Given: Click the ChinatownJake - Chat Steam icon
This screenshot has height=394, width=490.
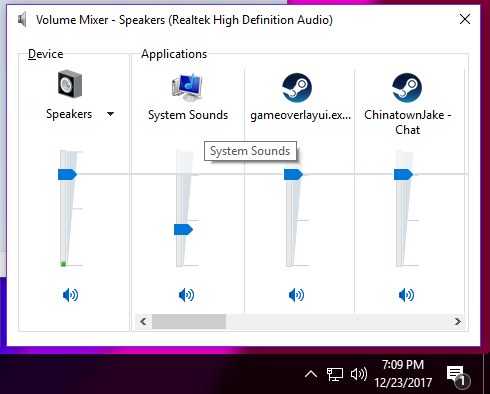Looking at the screenshot, I should (x=407, y=88).
